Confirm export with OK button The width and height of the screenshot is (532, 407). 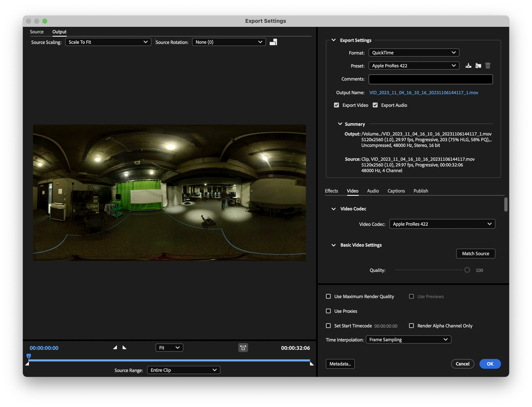tap(490, 364)
